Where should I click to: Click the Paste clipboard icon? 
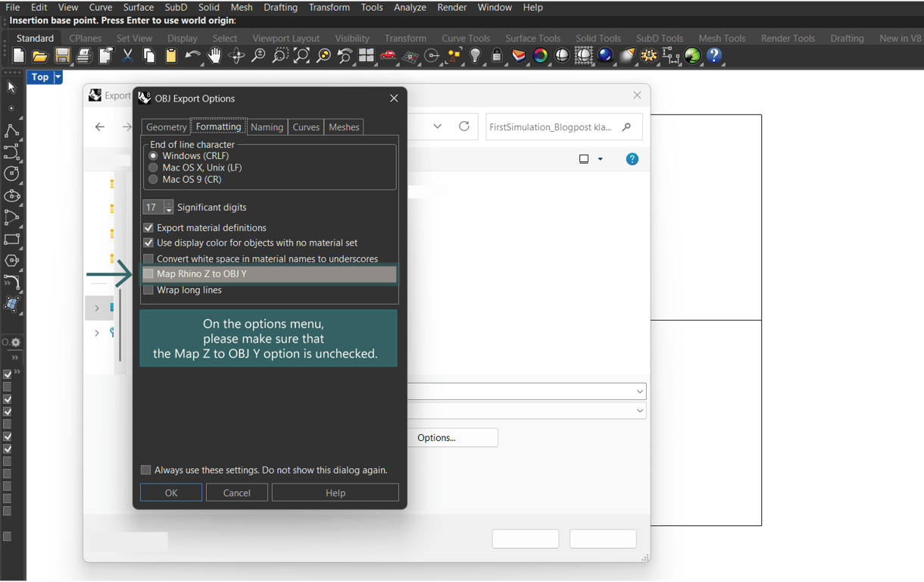(171, 55)
